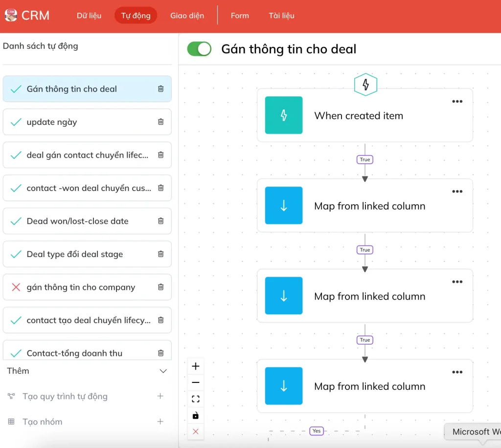Zoom out of the workflow canvas
The image size is (501, 448).
coord(196,382)
